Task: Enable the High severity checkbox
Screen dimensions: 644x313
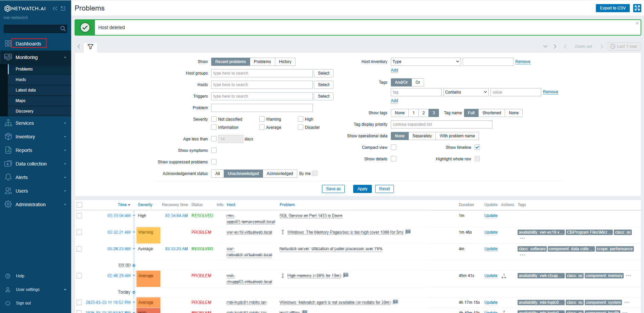Action: tap(301, 119)
